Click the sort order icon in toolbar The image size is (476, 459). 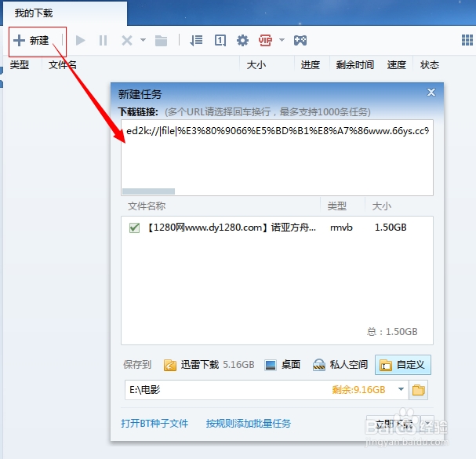(x=196, y=40)
